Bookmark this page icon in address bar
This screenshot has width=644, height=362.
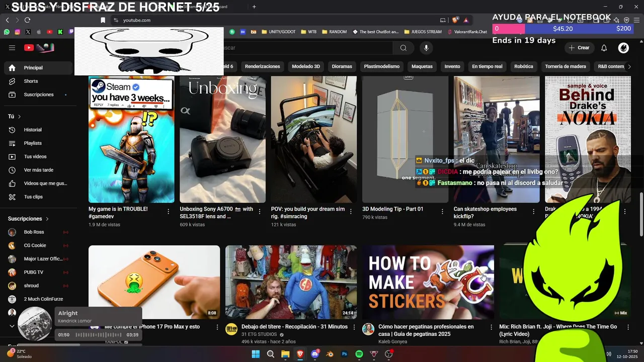[103, 20]
